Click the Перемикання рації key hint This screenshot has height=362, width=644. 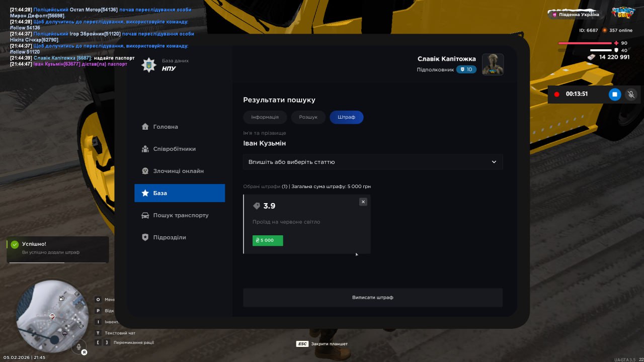coord(124,342)
